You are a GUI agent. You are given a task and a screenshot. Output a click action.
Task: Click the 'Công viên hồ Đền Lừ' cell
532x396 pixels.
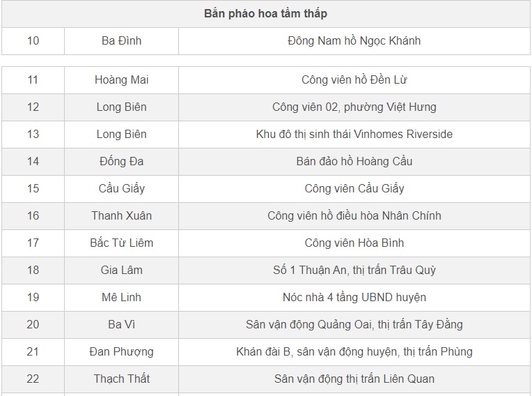[354, 79]
